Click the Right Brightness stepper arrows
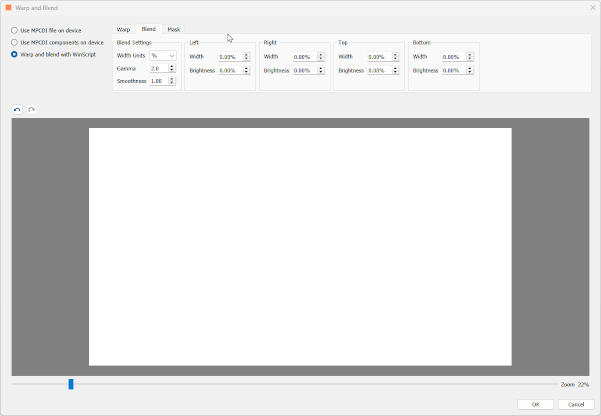Screen dimensions: 601x416 [x=320, y=71]
